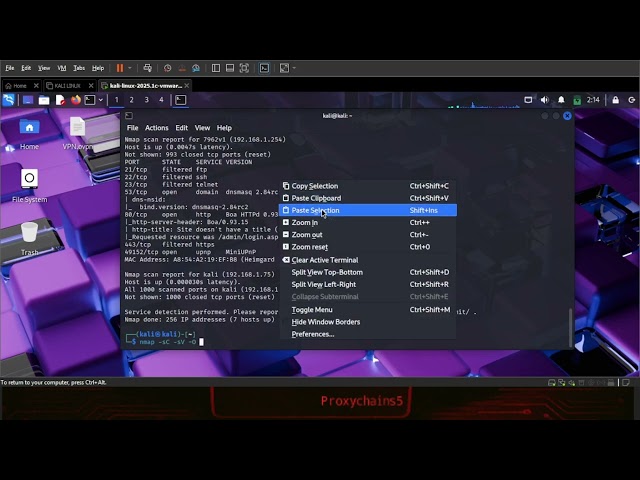Open the VMware Tabs menu
This screenshot has height=480, width=640.
pyautogui.click(x=79, y=68)
